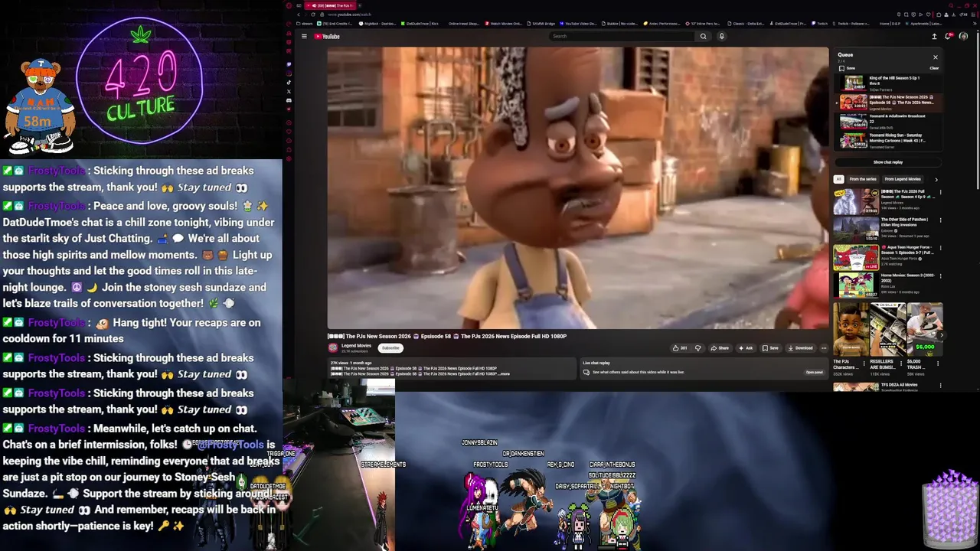Screen dimensions: 980x551
Task: Open the Legend Movies channel name link
Action: click(x=356, y=346)
